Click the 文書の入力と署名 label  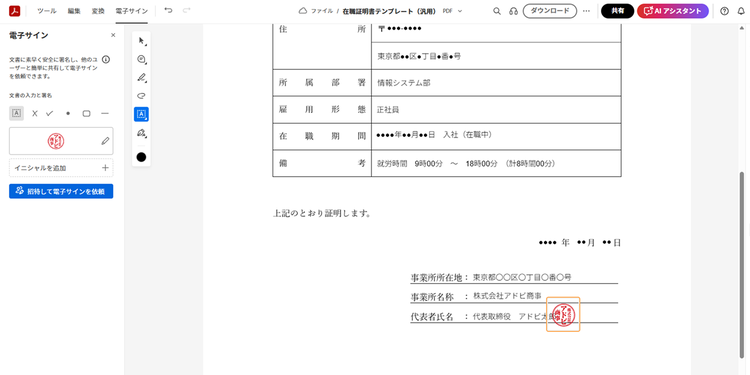click(31, 96)
